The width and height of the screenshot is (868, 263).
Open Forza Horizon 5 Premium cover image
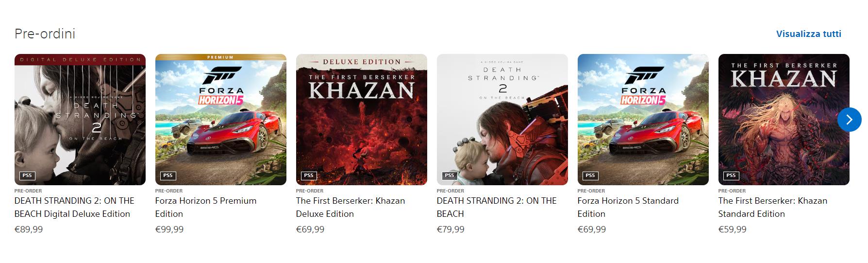coord(221,120)
